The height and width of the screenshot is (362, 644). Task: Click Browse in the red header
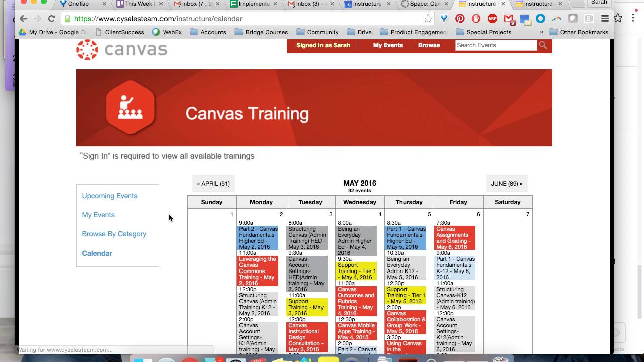coord(429,45)
